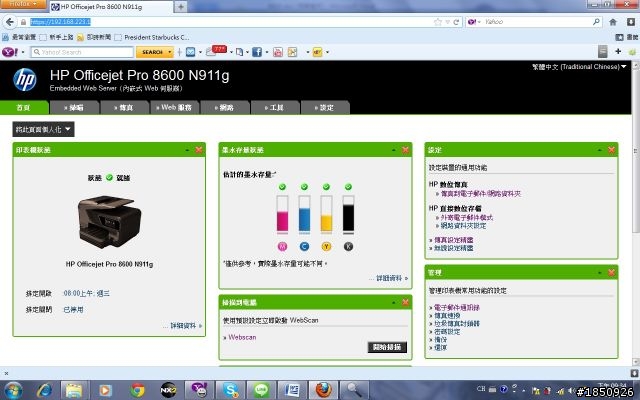The height and width of the screenshot is (400, 640).
Task: Open the 將此頁面個人化 dropdown
Action: (x=43, y=129)
